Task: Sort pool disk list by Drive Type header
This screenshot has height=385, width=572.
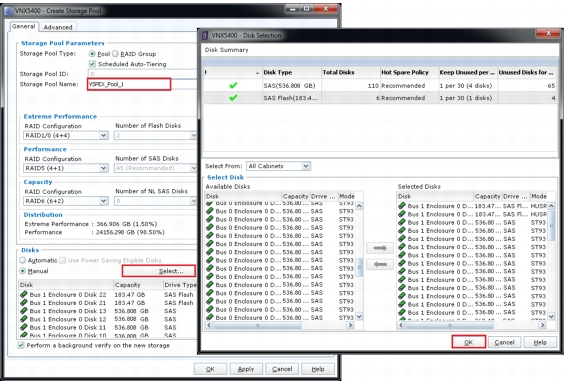Action: (x=180, y=285)
